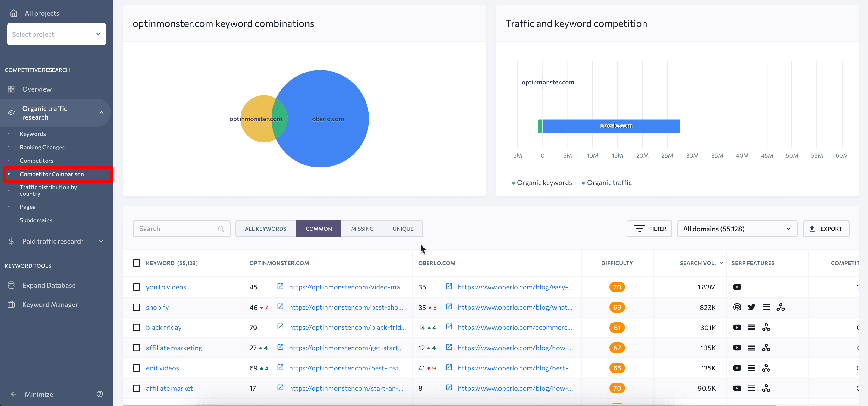Click the Organic traffic research leaf icon

(x=11, y=112)
